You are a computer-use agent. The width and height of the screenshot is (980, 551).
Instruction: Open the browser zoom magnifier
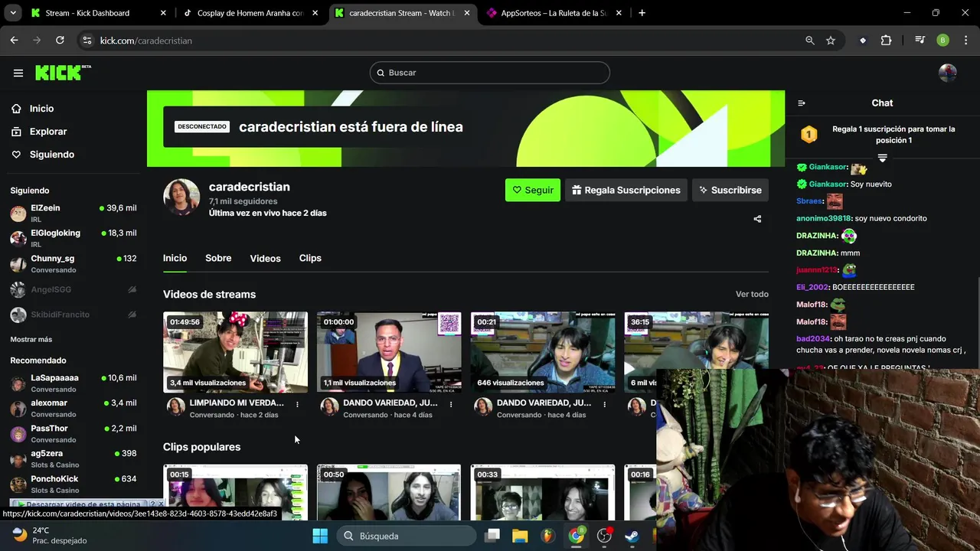pos(810,41)
